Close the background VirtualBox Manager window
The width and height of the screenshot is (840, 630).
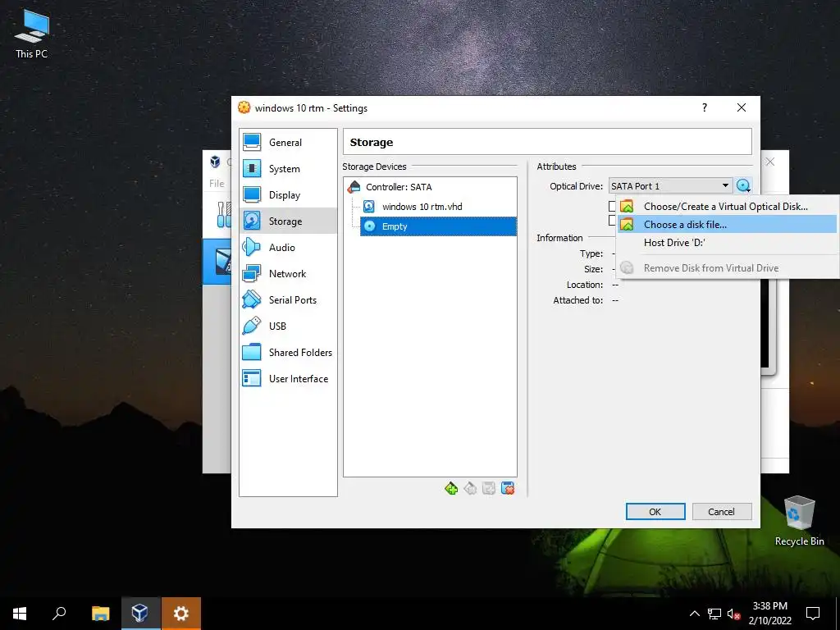coord(769,162)
